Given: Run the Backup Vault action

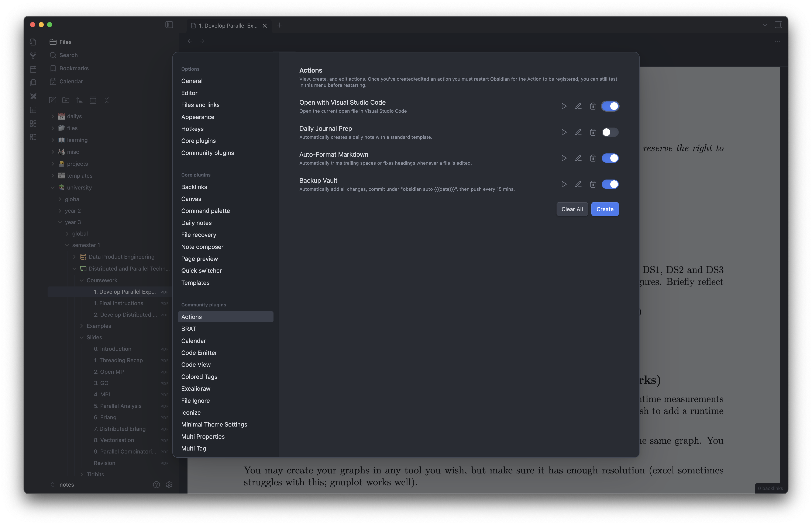Looking at the screenshot, I should [564, 184].
